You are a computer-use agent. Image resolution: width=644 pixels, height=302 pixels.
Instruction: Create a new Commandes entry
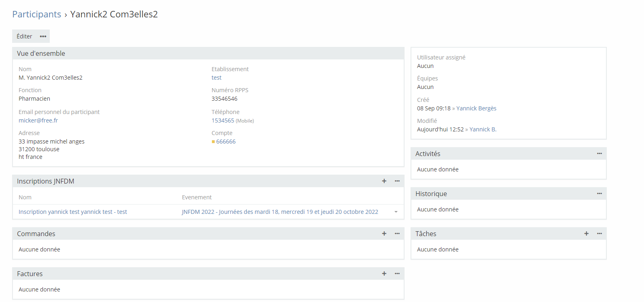[x=384, y=234]
